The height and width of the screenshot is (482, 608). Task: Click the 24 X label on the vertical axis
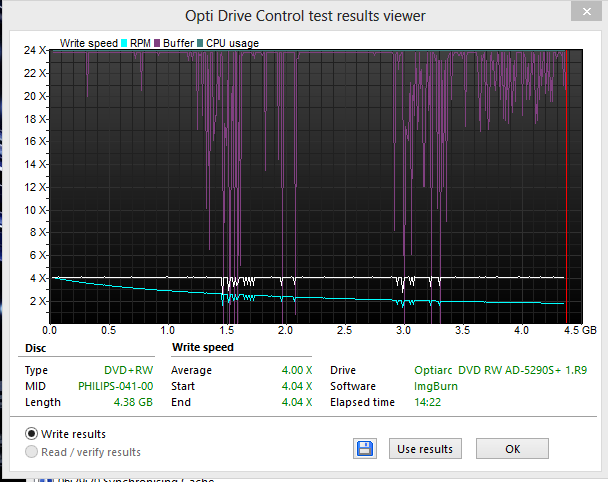(x=35, y=50)
